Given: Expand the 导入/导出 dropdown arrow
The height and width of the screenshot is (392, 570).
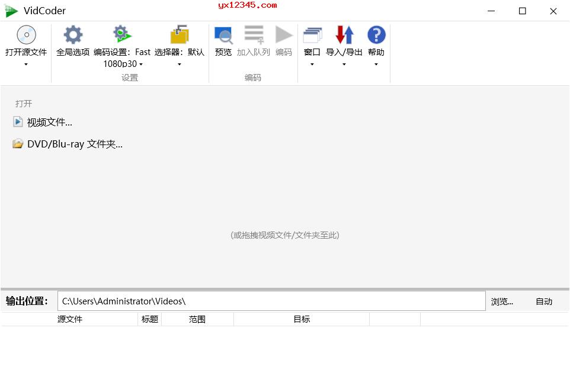Looking at the screenshot, I should [344, 65].
